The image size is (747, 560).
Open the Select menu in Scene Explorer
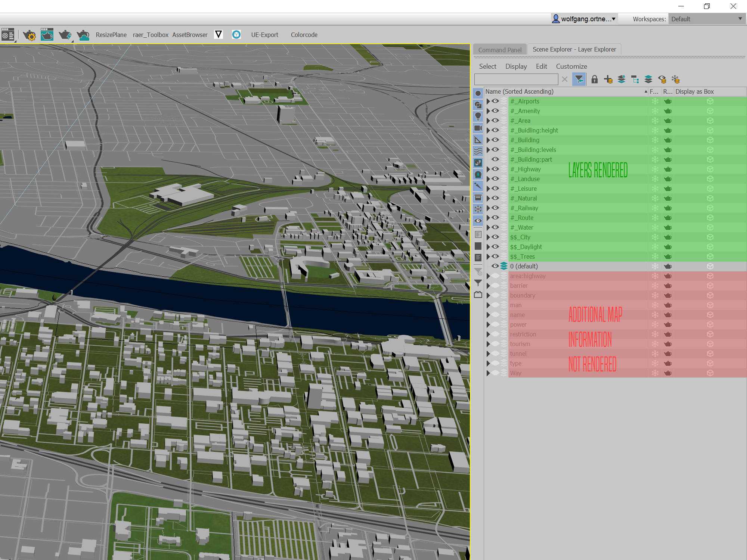(x=487, y=66)
